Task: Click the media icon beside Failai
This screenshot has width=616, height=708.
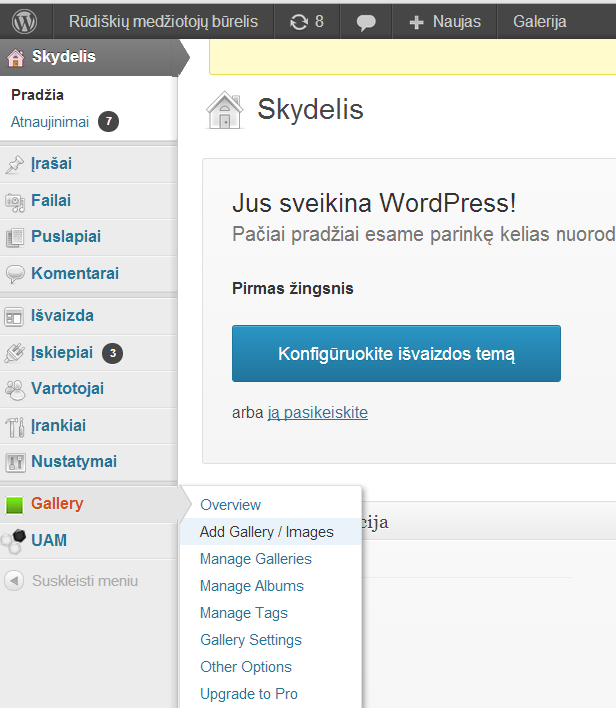Action: [14, 202]
